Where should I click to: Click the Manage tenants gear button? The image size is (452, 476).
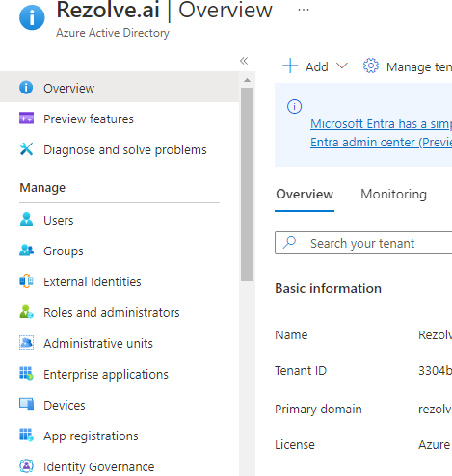pyautogui.click(x=407, y=66)
